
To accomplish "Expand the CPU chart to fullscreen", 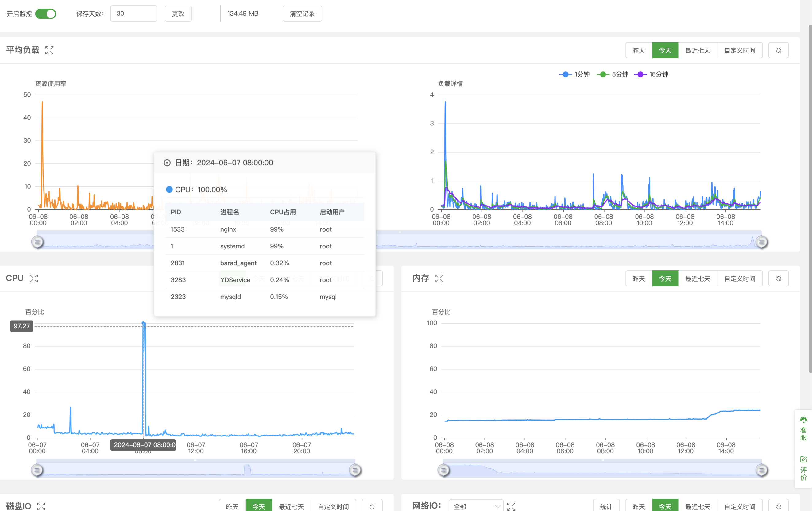I will coord(34,279).
